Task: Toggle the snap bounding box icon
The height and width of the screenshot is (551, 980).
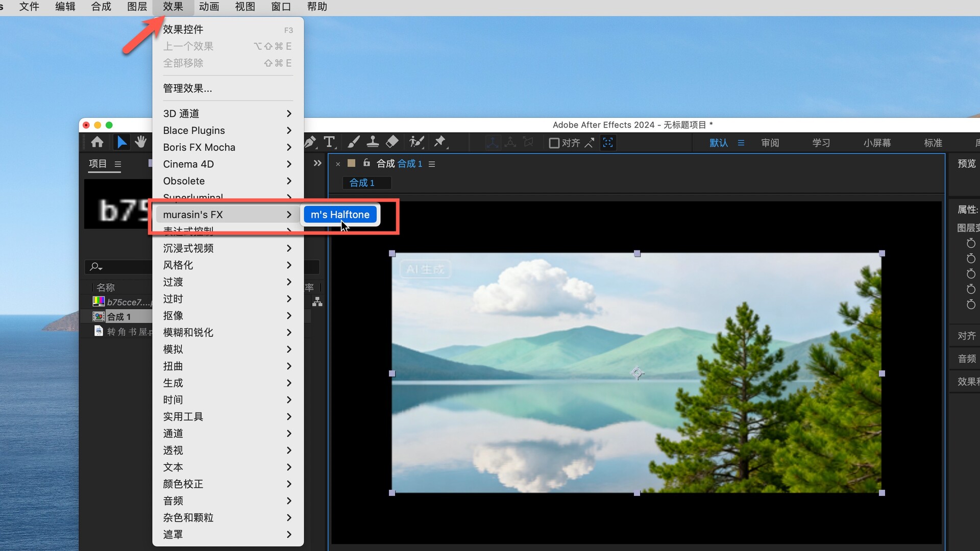Action: click(607, 143)
